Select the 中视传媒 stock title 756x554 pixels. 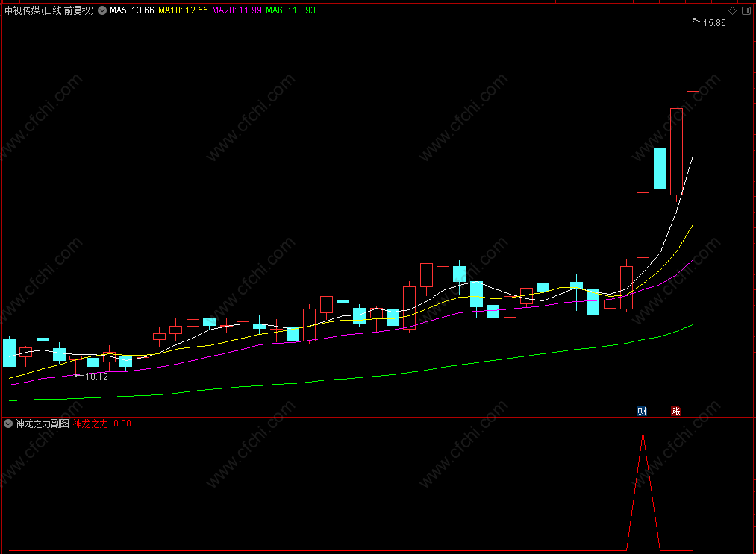(49, 10)
